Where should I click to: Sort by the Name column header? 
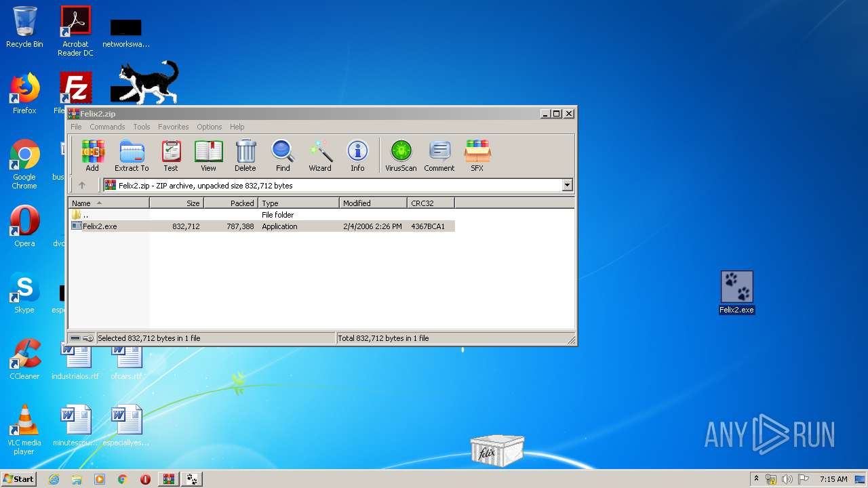109,203
